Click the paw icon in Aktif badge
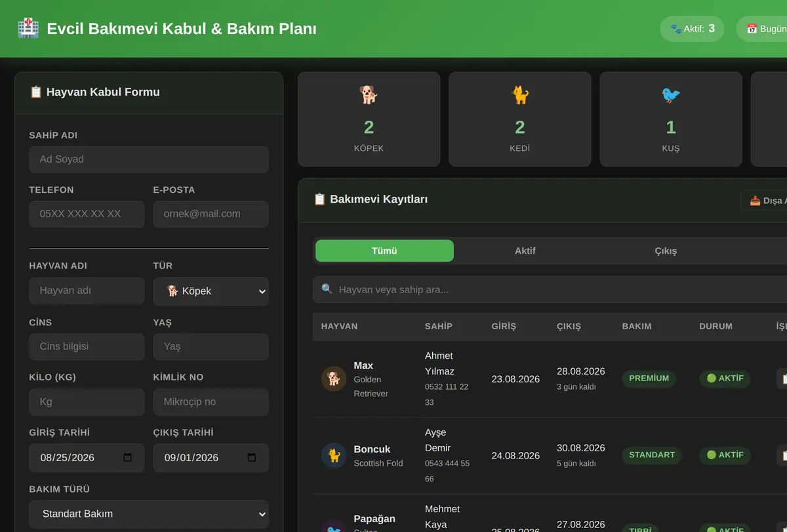This screenshot has width=787, height=532. [x=676, y=29]
